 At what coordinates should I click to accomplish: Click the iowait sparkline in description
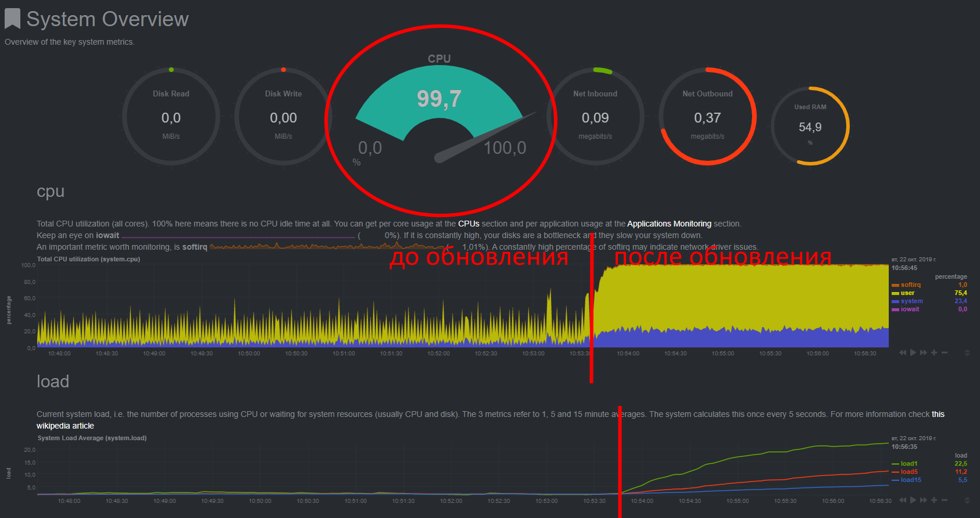pyautogui.click(x=238, y=236)
